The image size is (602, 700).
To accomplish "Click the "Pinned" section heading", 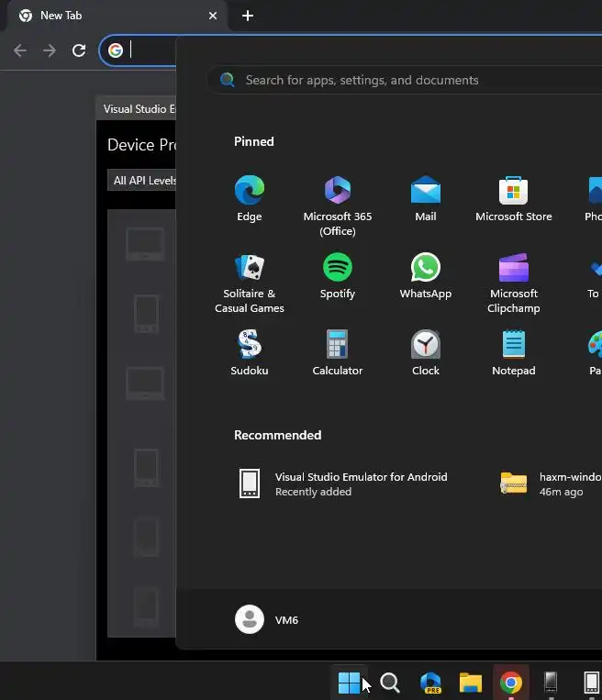I will coord(254,141).
